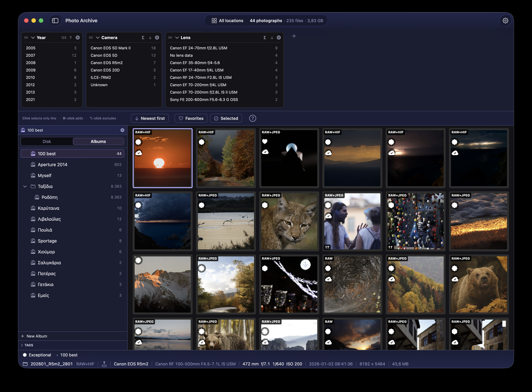
Task: Toggle the Selected filter
Action: 226,118
